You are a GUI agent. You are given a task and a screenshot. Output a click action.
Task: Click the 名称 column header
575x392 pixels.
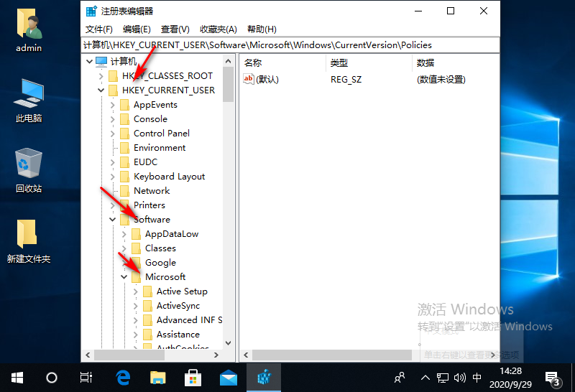coord(253,63)
